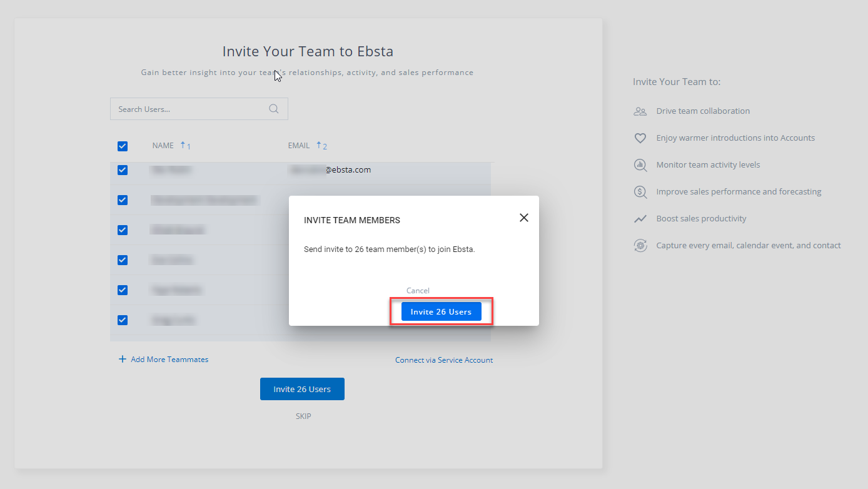This screenshot has width=868, height=489.
Task: Click the Drive team collaboration people icon
Action: pyautogui.click(x=640, y=111)
